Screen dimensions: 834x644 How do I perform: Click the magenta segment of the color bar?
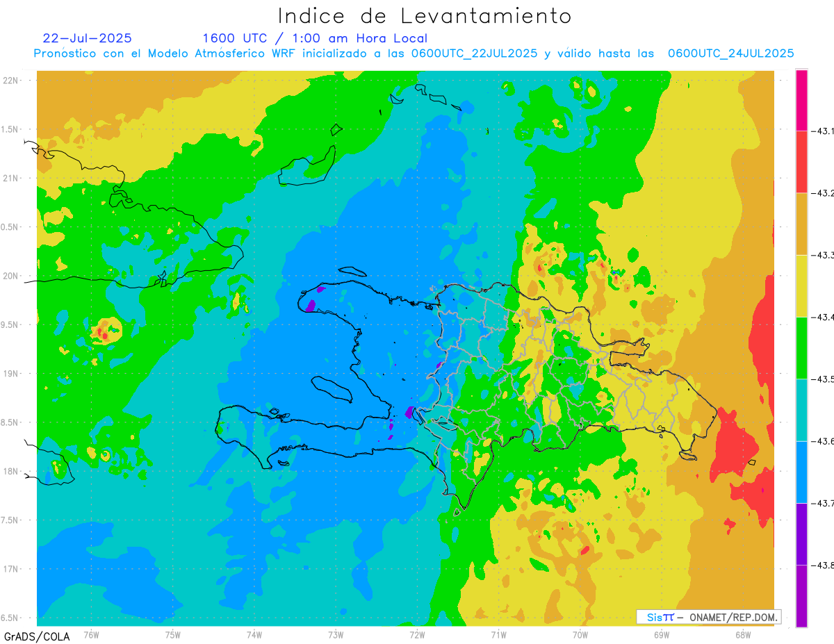pyautogui.click(x=801, y=100)
